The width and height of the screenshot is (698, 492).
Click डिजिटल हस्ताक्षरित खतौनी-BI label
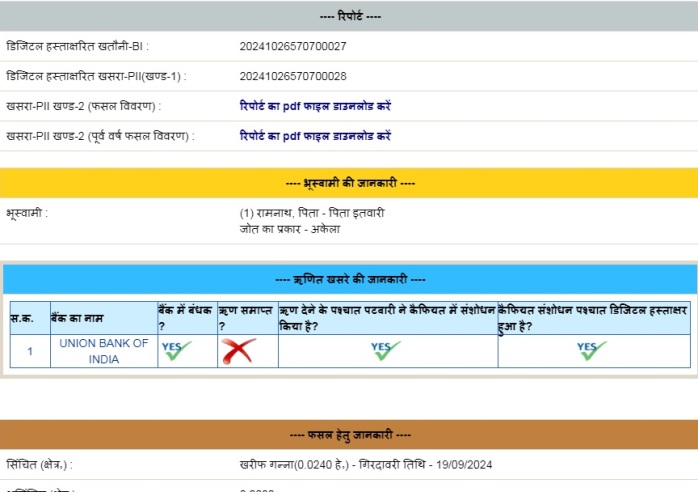pos(77,46)
